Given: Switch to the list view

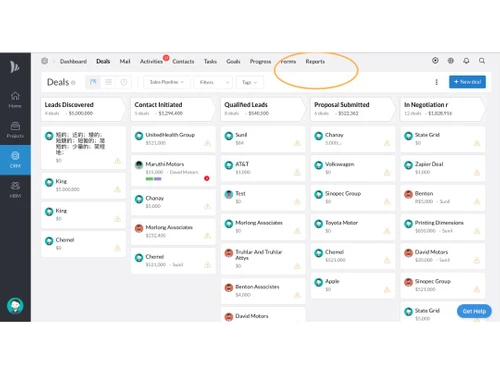Looking at the screenshot, I should coord(108,82).
